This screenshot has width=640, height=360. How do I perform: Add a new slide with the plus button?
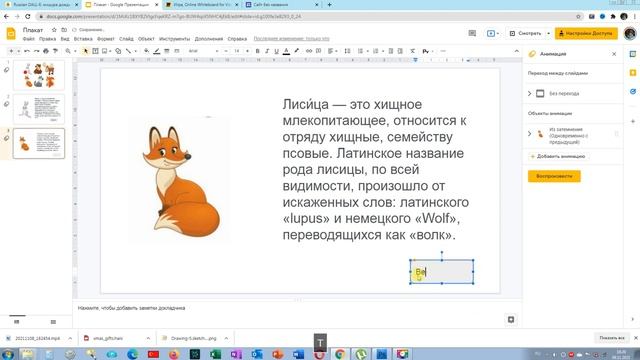[x=11, y=51]
